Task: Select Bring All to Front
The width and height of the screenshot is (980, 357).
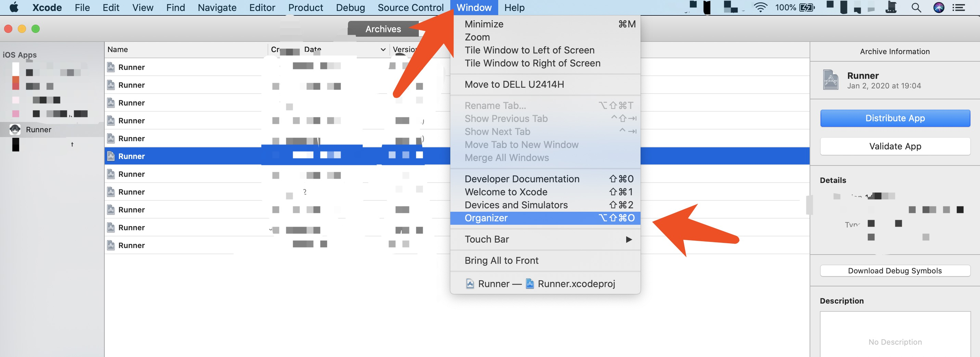Action: click(x=545, y=261)
